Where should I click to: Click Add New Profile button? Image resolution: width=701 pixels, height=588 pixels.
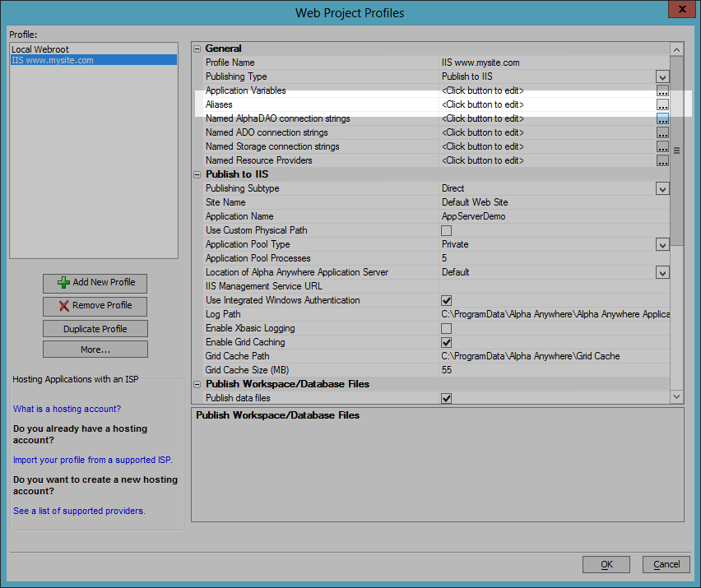click(95, 283)
